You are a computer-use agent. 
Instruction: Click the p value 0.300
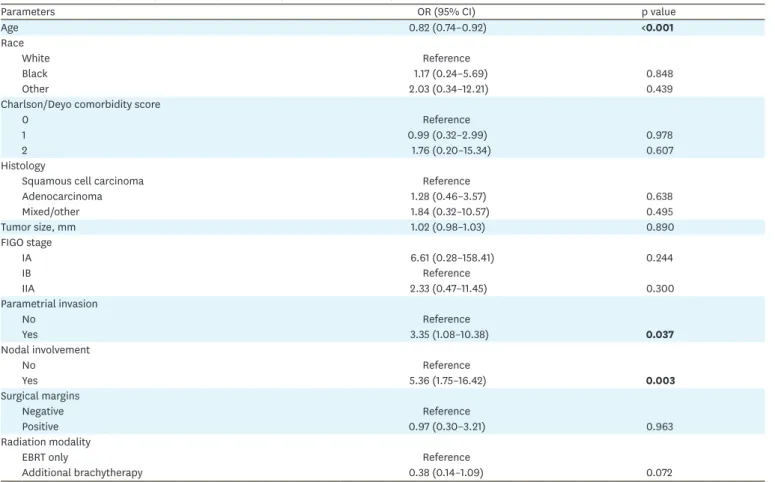click(660, 288)
